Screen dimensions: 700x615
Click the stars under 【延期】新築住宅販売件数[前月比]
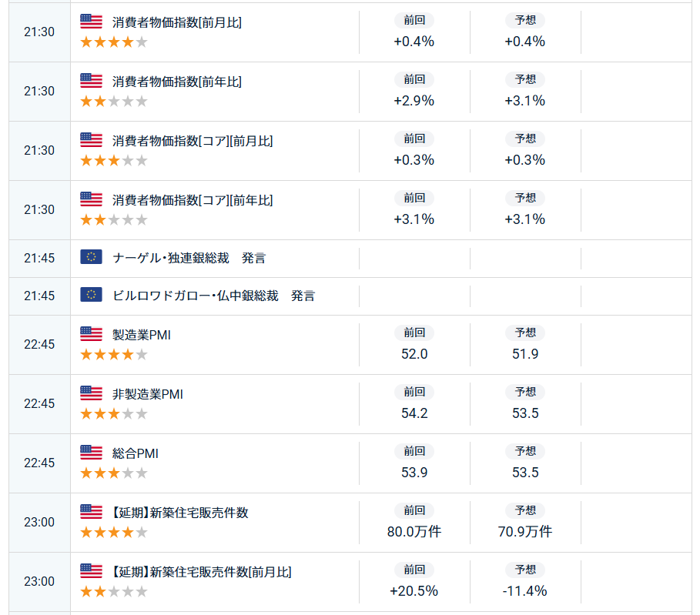pyautogui.click(x=114, y=592)
